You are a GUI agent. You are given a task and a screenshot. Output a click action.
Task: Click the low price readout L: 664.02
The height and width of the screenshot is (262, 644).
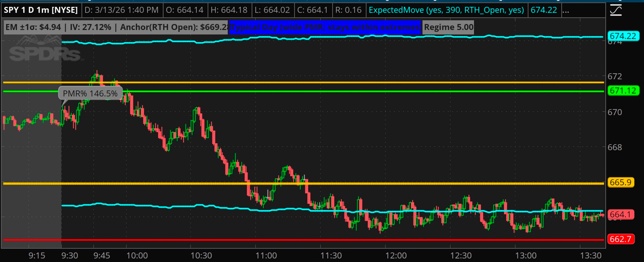[x=272, y=10]
